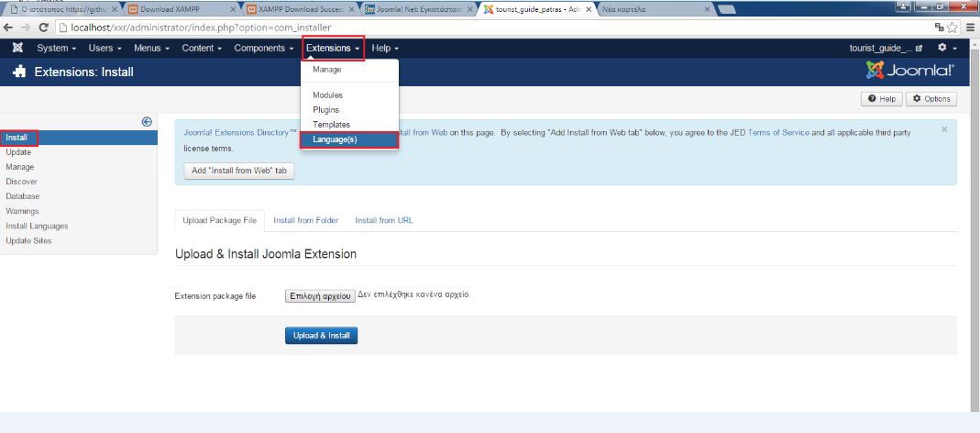
Task: Open Joomla! Extensions Directory link
Action: coord(240,133)
